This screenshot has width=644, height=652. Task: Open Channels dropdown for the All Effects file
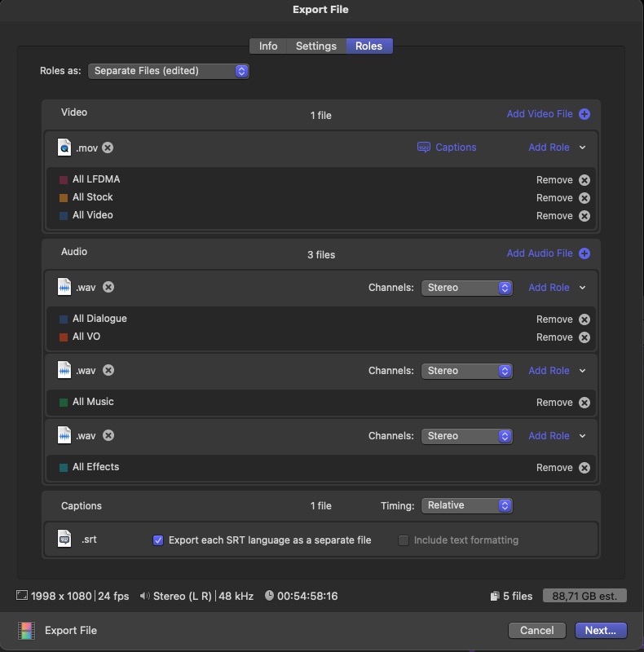466,436
